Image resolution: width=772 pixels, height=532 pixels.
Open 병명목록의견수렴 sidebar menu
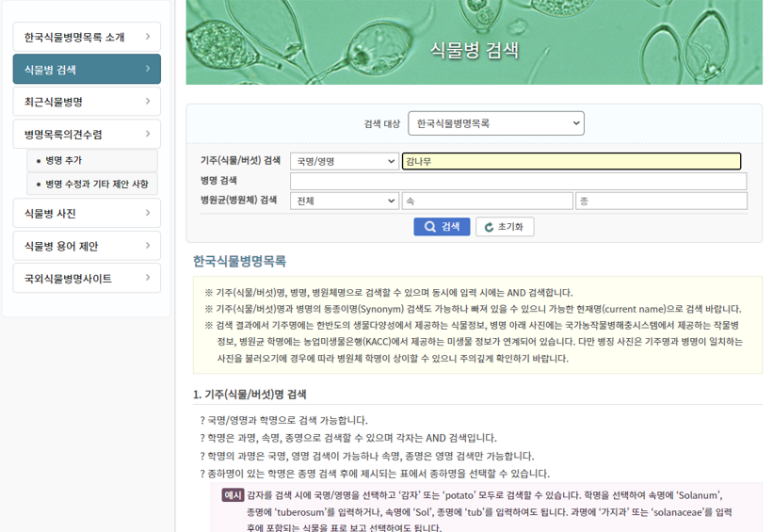tap(87, 134)
